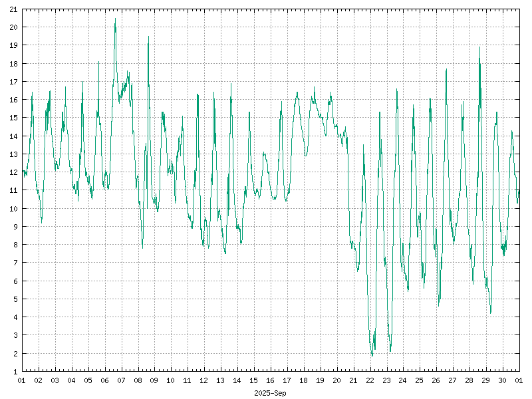Image resolution: width=532 pixels, height=399 pixels.
Task: Click the tall spike near 19 on Sep 28
Action: click(479, 48)
